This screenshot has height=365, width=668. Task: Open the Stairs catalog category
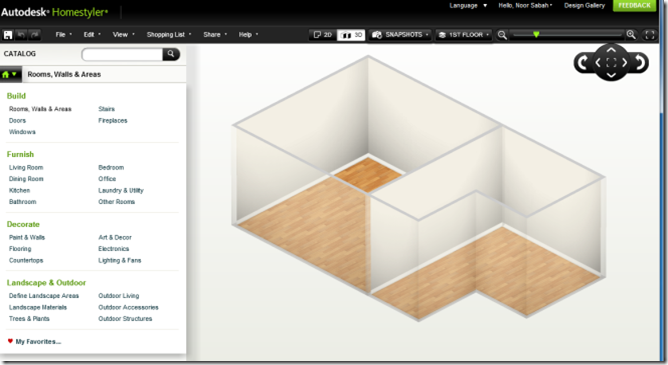tap(107, 109)
